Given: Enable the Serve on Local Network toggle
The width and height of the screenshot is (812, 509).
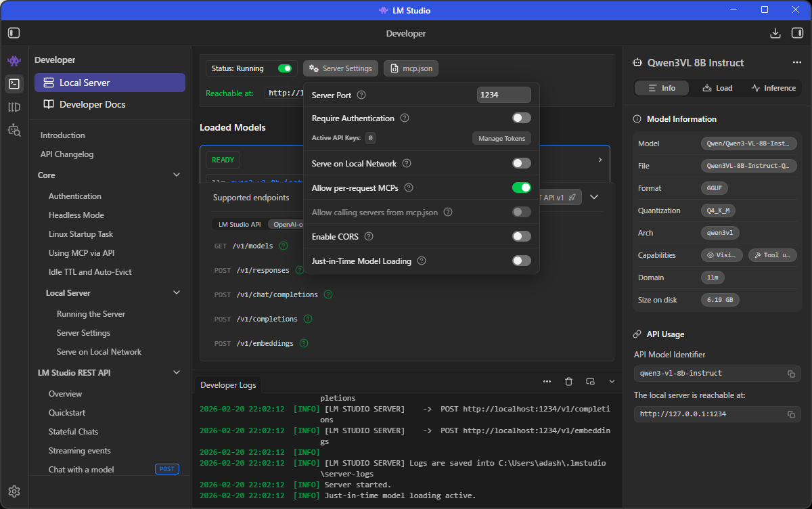Looking at the screenshot, I should point(521,163).
